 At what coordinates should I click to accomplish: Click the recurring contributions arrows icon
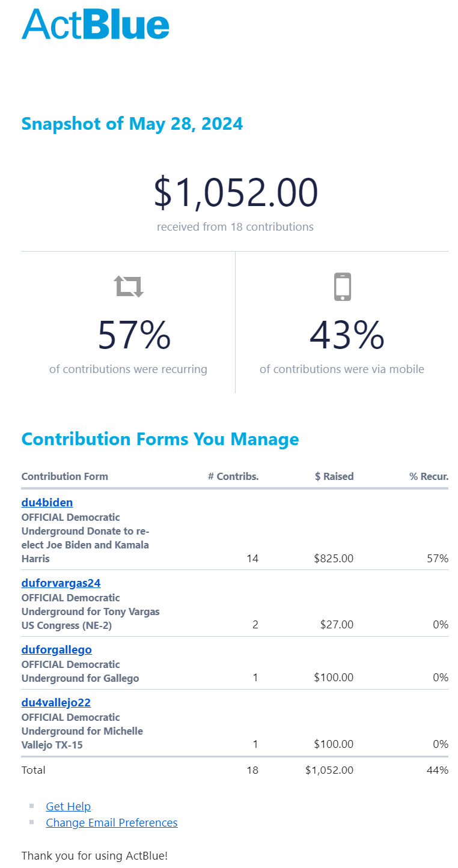(129, 287)
